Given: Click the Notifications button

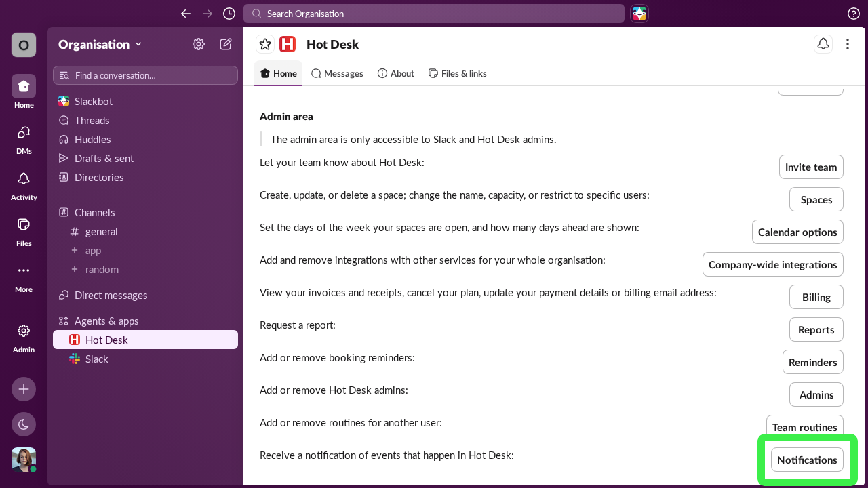Looking at the screenshot, I should click(x=807, y=460).
